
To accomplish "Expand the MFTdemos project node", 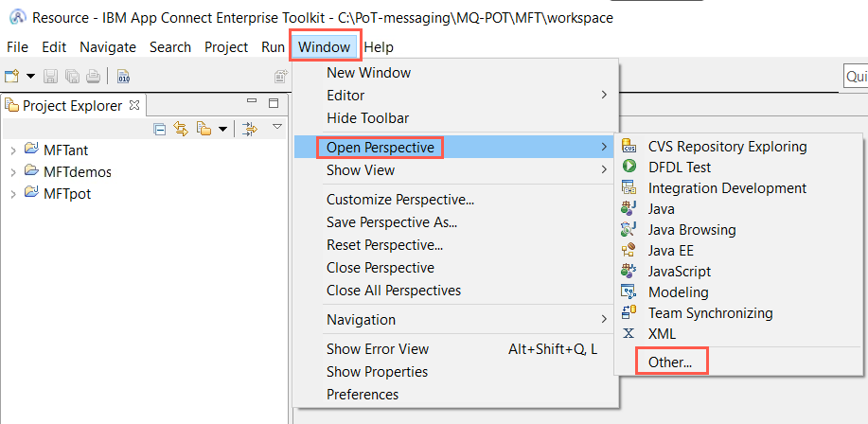I will pyautogui.click(x=14, y=172).
